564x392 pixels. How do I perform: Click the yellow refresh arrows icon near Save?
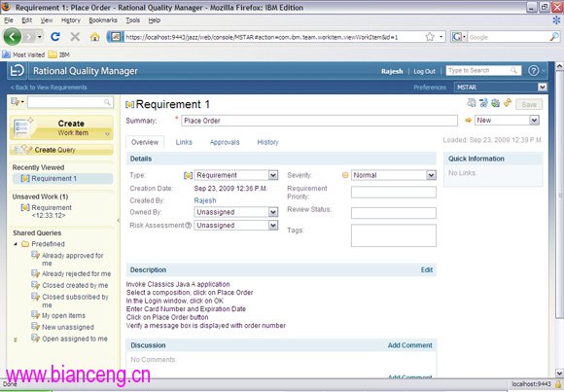[x=508, y=103]
